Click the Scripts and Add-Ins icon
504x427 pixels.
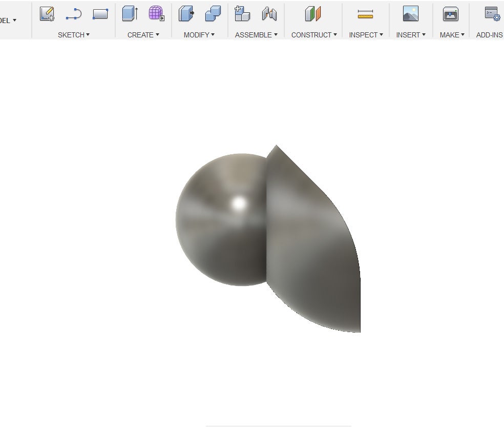(492, 14)
